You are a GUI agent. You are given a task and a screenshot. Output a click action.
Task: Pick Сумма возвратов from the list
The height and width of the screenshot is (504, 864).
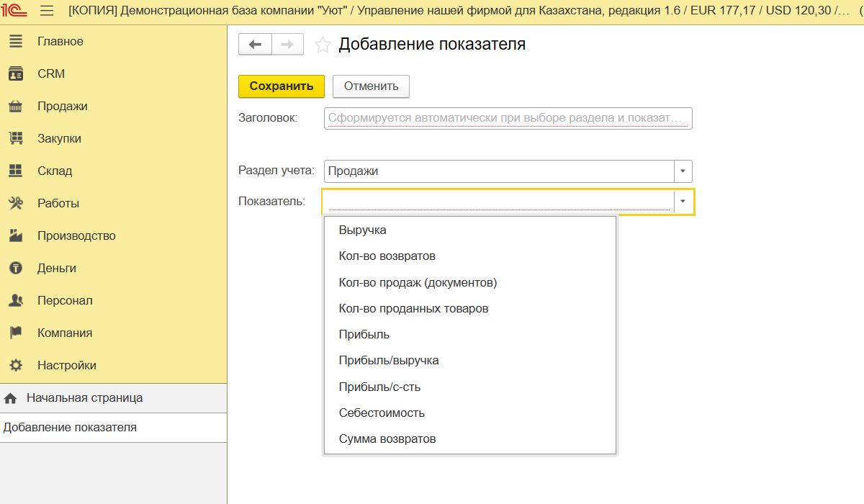[x=387, y=439]
